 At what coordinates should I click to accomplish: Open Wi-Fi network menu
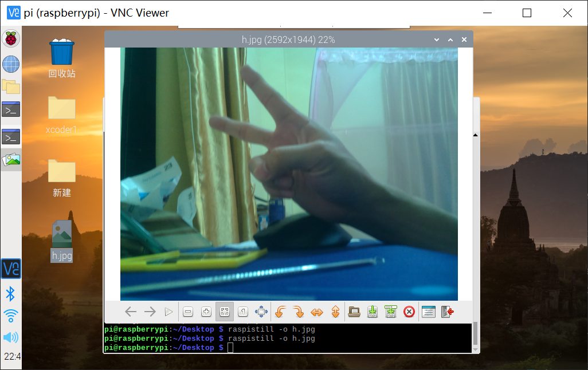tap(10, 316)
